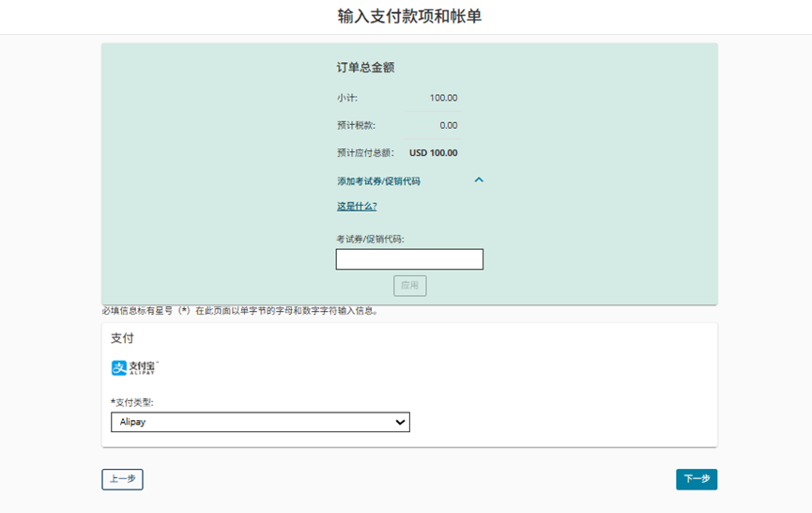This screenshot has width=812, height=513.
Task: Click the *支付类型 field label
Action: point(132,402)
